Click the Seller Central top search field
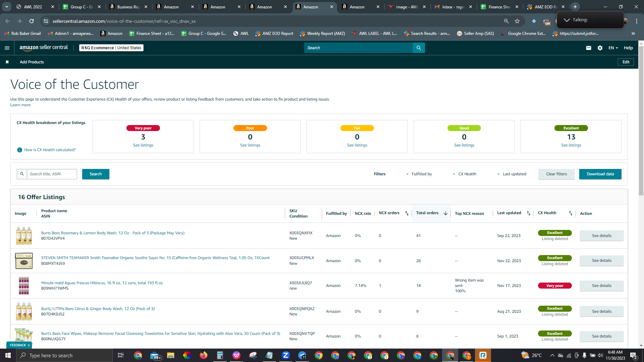This screenshot has height=362, width=644. pyautogui.click(x=358, y=48)
